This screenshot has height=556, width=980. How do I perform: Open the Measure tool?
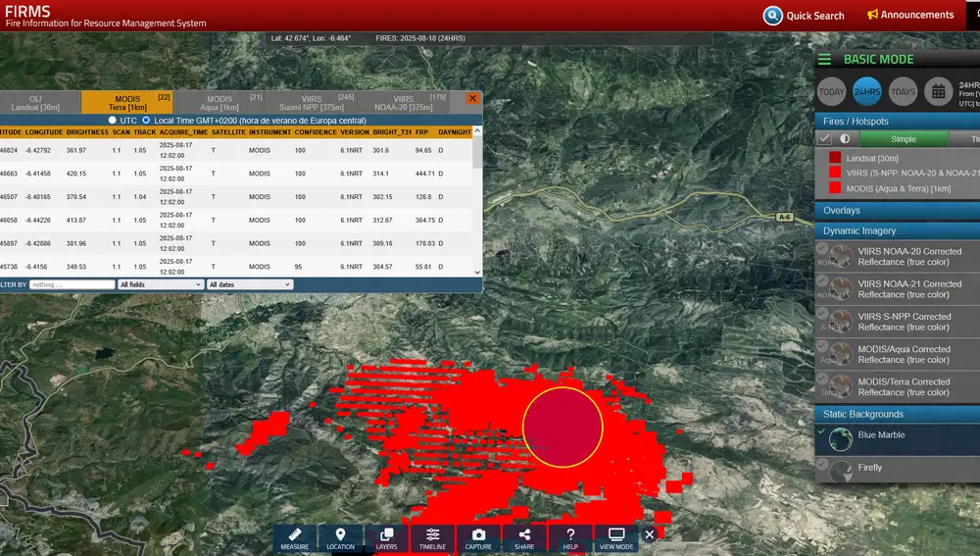(x=294, y=538)
